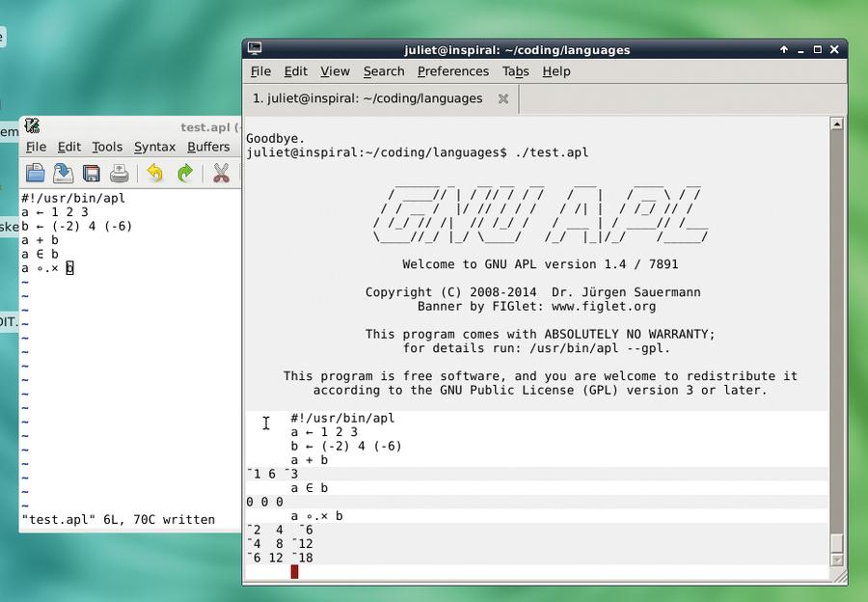Open the terminal Search menu
The height and width of the screenshot is (602, 868).
384,71
